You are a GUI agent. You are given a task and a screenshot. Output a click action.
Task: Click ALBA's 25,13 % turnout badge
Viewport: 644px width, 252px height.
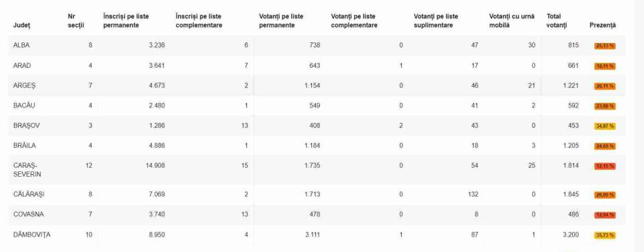point(604,46)
